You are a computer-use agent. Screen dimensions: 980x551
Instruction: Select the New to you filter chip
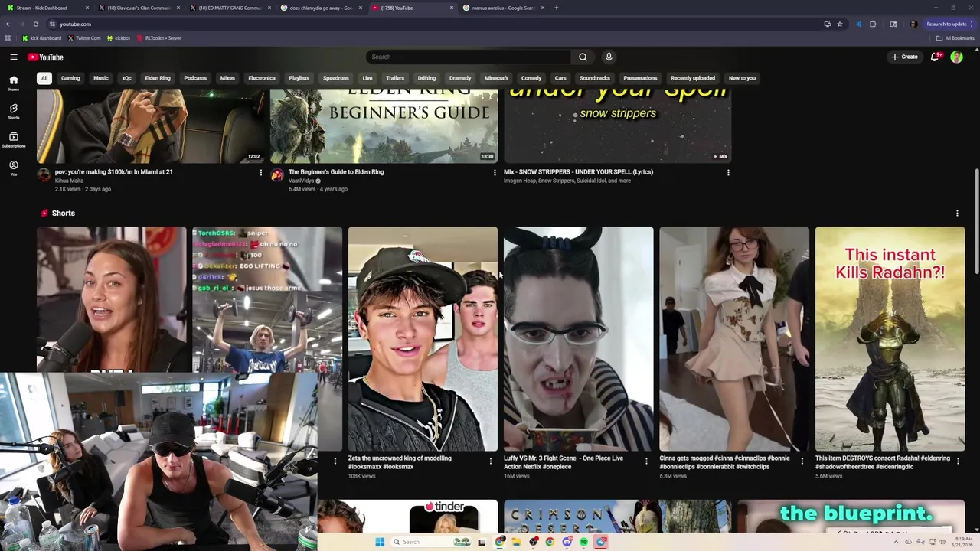[x=742, y=78]
